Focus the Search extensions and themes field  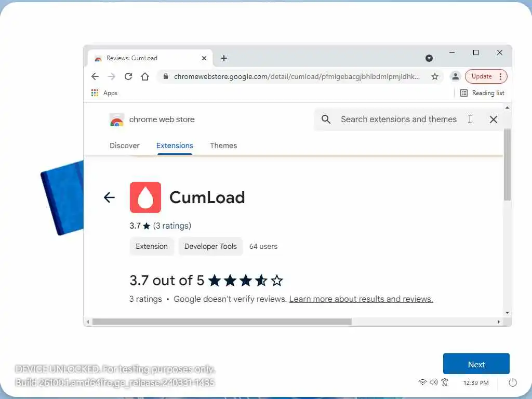pos(398,119)
